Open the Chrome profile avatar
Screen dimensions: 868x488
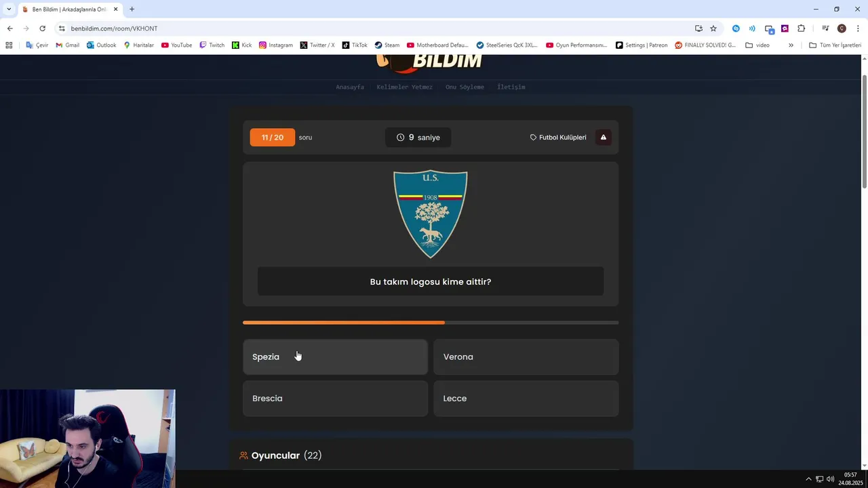tap(842, 28)
